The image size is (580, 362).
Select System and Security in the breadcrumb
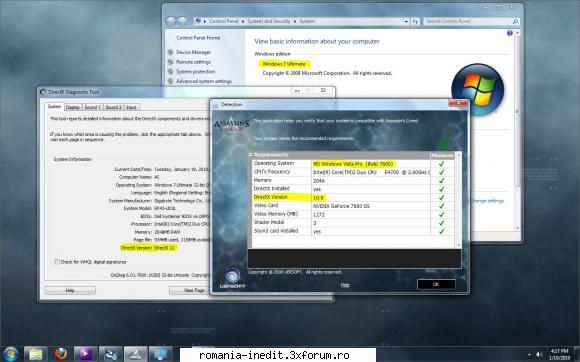coord(269,21)
